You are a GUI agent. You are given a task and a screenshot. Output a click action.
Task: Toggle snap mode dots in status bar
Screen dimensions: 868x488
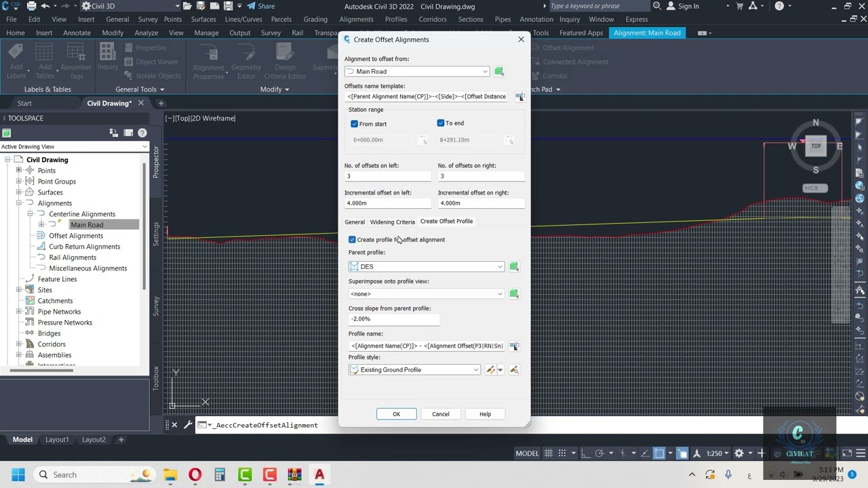click(561, 453)
